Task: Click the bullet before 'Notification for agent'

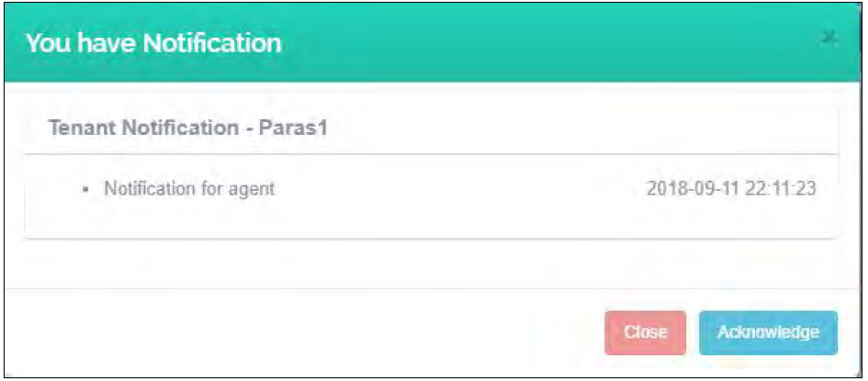Action: 85,190
